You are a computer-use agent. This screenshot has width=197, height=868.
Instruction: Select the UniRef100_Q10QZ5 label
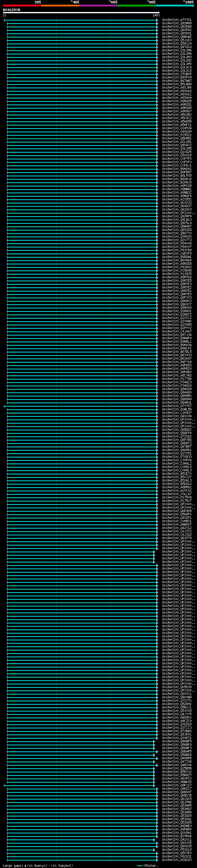tap(176, 152)
